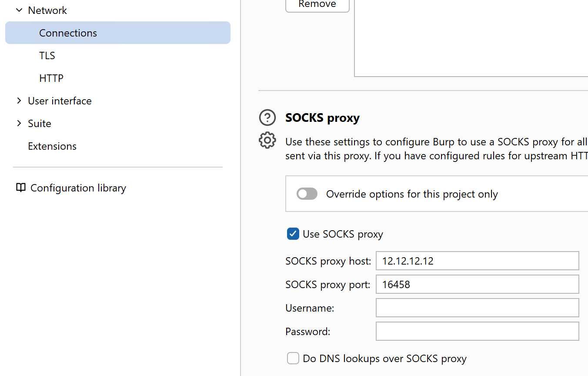Click the SOCKS proxy host field
The image size is (588, 376).
click(477, 261)
